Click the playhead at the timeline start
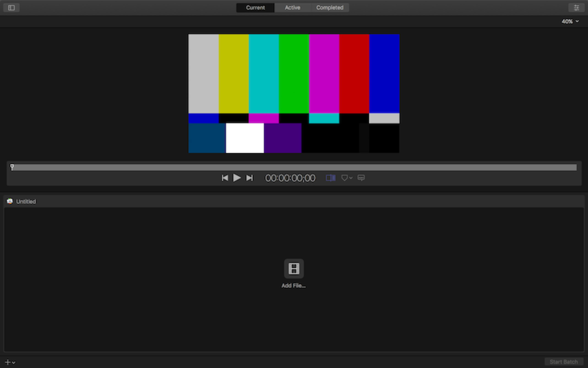Image resolution: width=588 pixels, height=368 pixels. [12, 167]
